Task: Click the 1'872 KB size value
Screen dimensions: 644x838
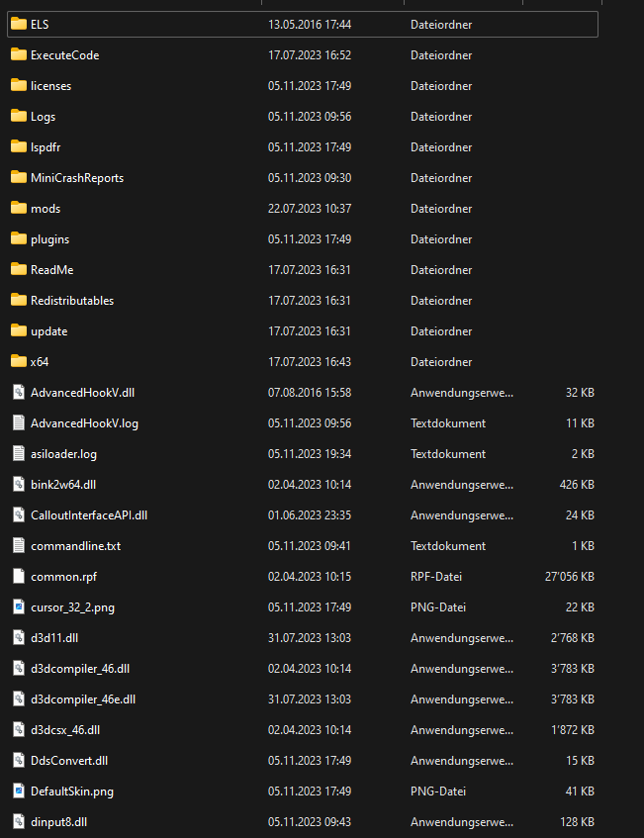Action: pos(573,729)
